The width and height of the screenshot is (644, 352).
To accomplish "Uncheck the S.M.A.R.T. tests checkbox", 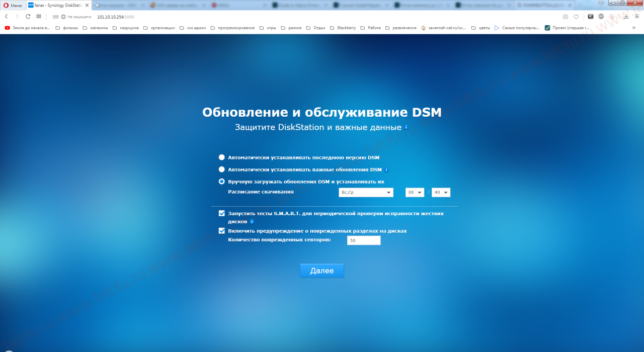I will [222, 213].
